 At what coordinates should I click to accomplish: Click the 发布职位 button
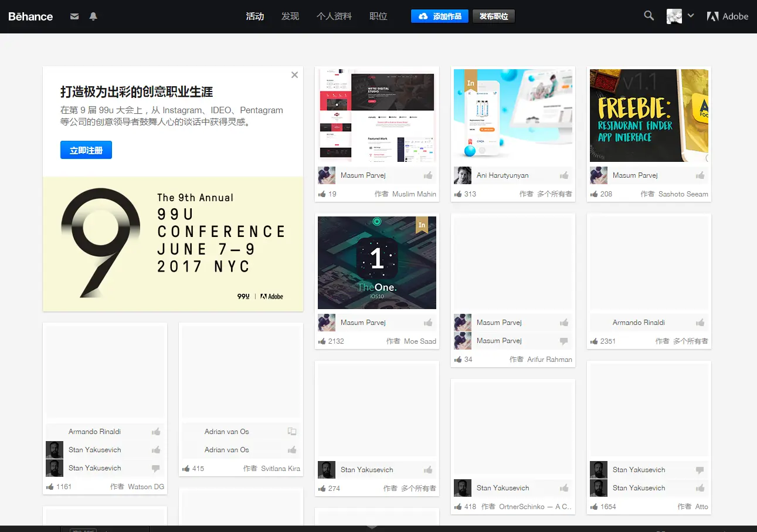(x=494, y=16)
